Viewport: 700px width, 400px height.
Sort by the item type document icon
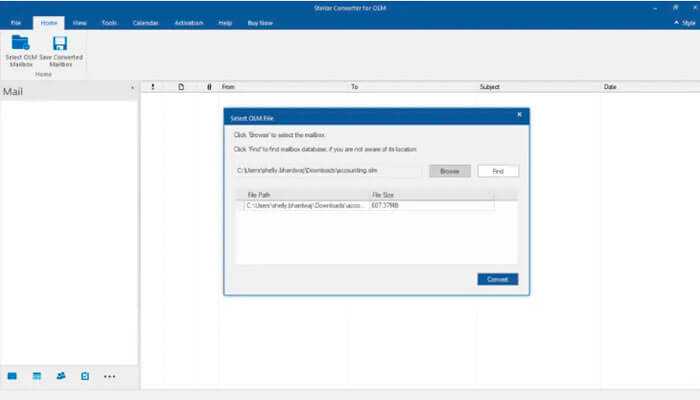pos(181,87)
